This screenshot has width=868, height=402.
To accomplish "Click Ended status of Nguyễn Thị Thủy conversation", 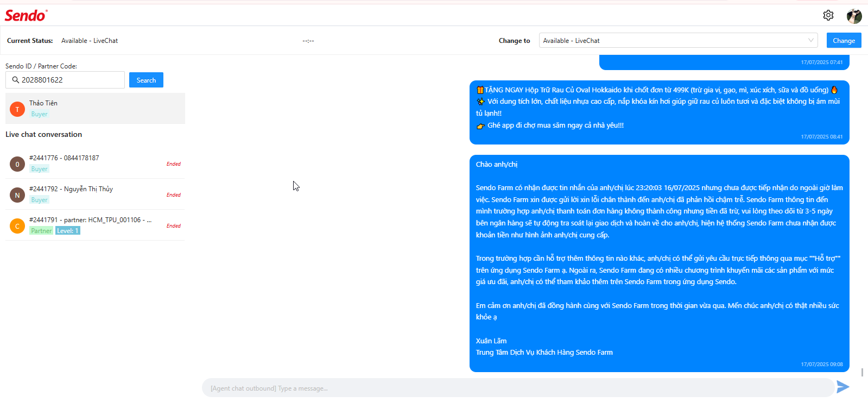I will [174, 195].
